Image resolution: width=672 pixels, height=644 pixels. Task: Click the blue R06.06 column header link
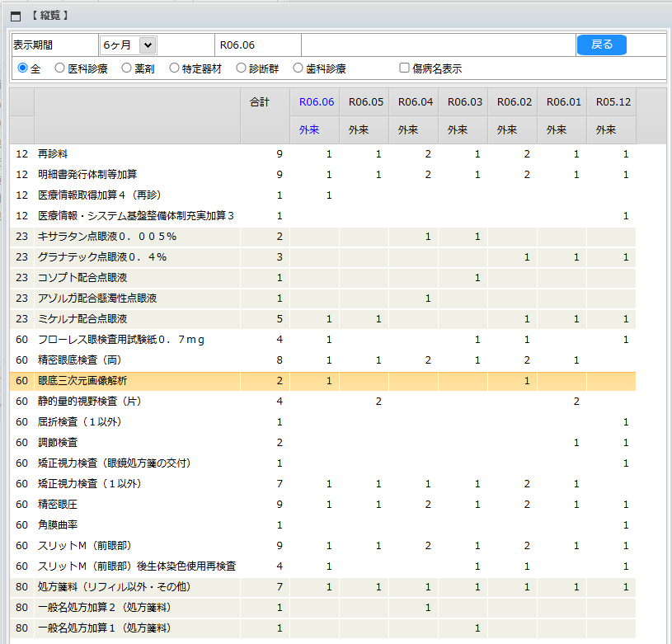317,102
